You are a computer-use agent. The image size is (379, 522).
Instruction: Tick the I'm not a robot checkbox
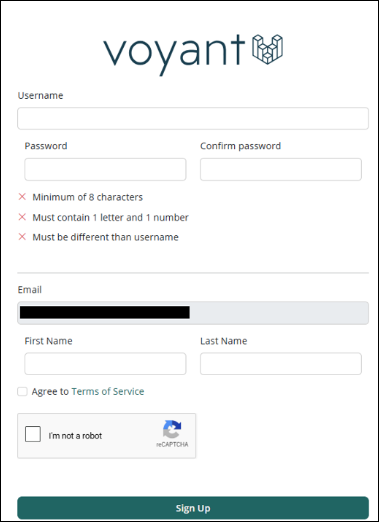pyautogui.click(x=33, y=434)
